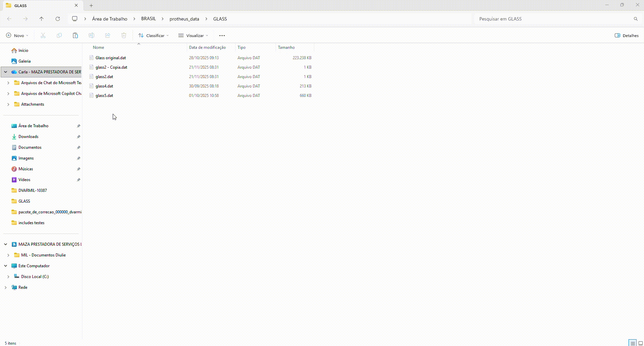Click the Copy icon in toolbar
The height and width of the screenshot is (346, 644).
[59, 35]
